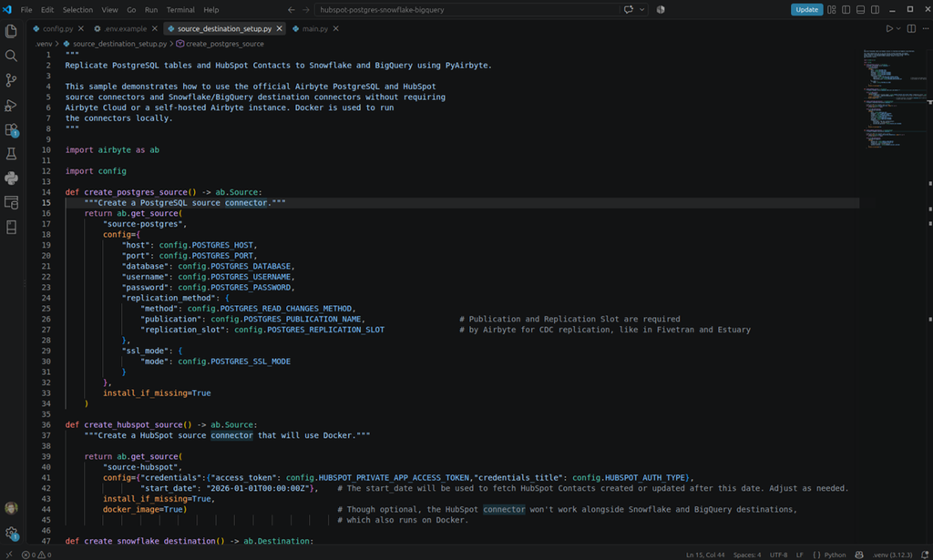Open the Go menu
Image resolution: width=933 pixels, height=560 pixels.
131,9
